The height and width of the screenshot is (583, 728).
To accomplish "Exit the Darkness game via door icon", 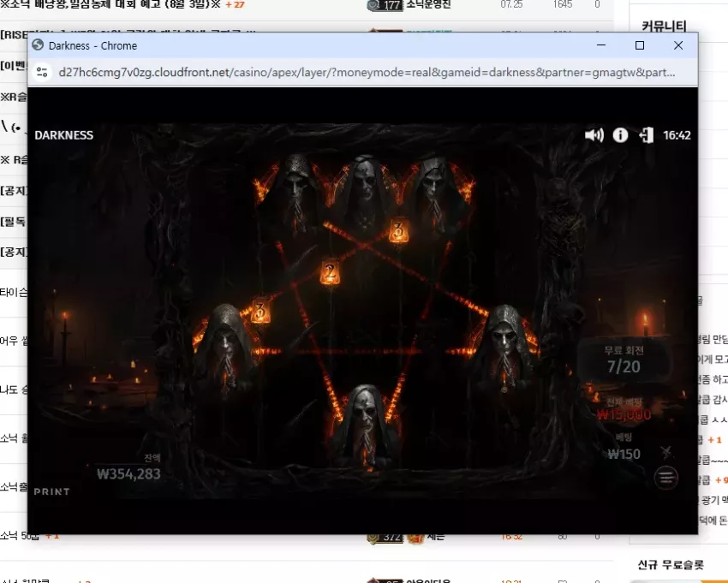I will (x=647, y=135).
